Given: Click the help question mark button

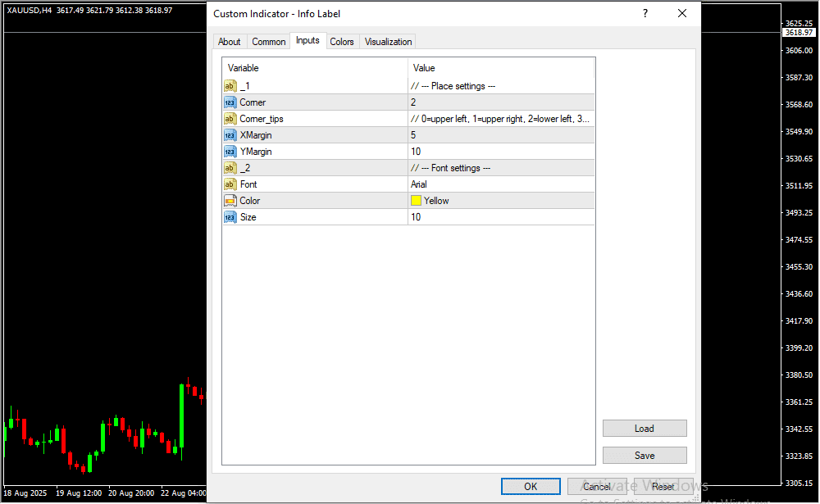Looking at the screenshot, I should coord(645,14).
